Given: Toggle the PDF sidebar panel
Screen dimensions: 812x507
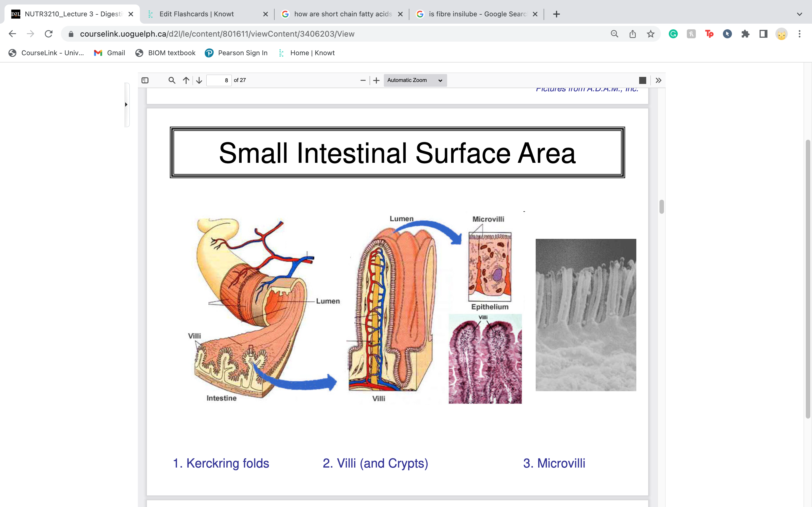Looking at the screenshot, I should (x=145, y=80).
